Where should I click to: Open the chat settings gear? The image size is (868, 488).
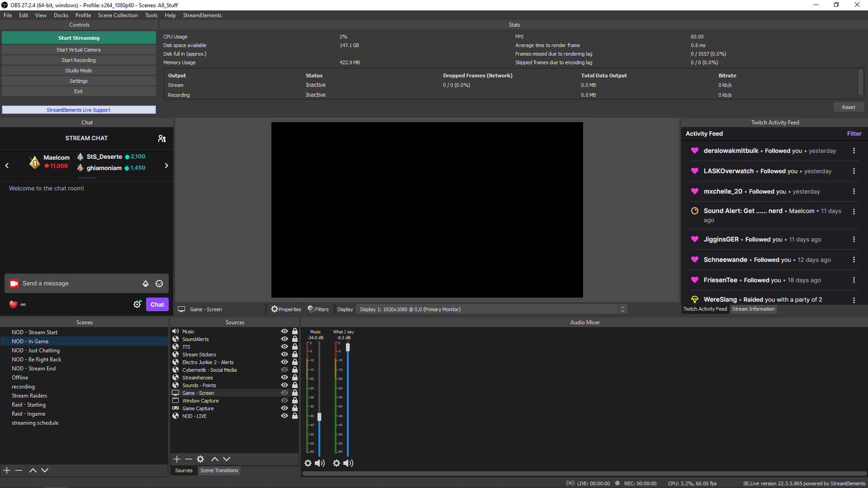click(138, 304)
